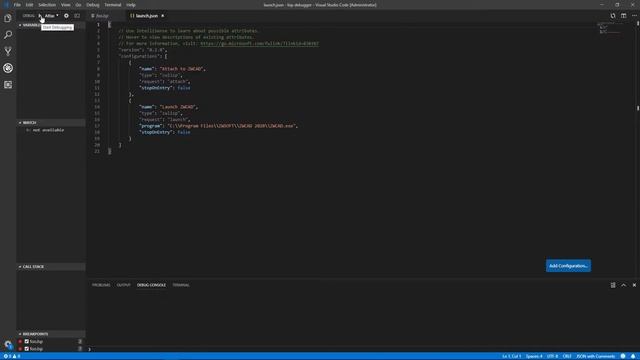
Task: Open the Edit menu
Action: 29,5
